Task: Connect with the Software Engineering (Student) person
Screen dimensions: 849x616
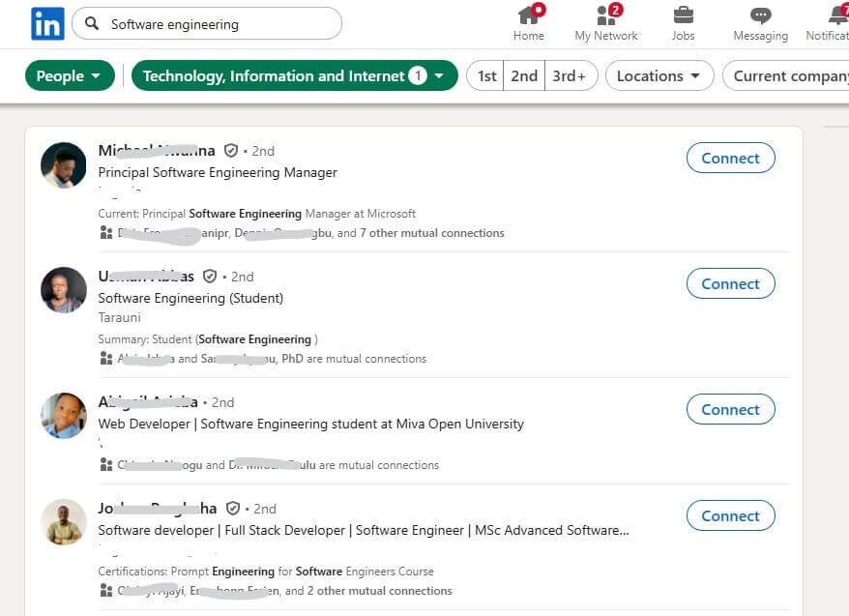Action: click(730, 283)
